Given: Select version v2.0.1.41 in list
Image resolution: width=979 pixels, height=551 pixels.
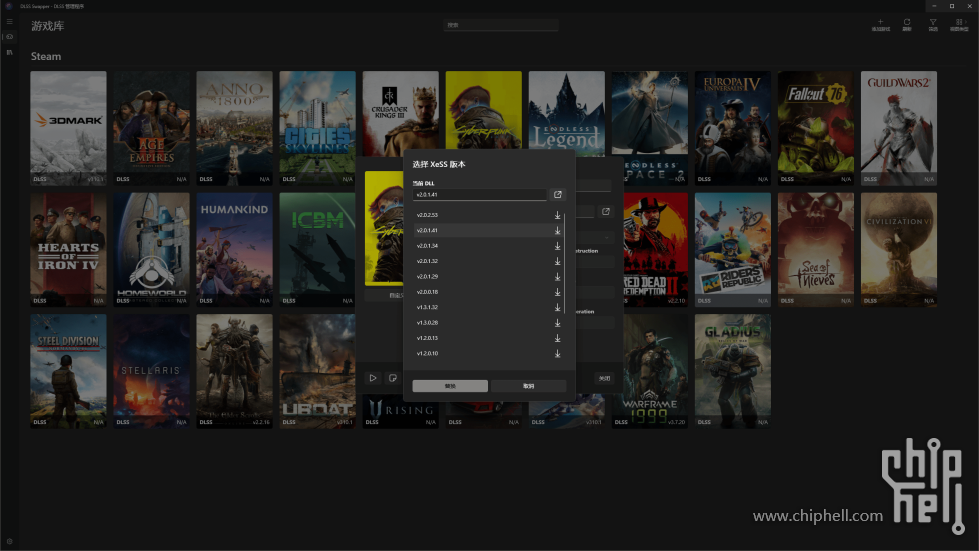Looking at the screenshot, I should coord(488,231).
